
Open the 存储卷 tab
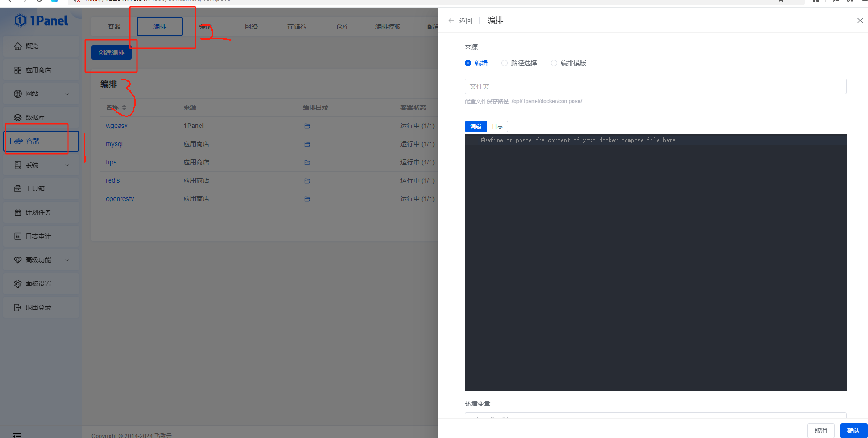(297, 26)
